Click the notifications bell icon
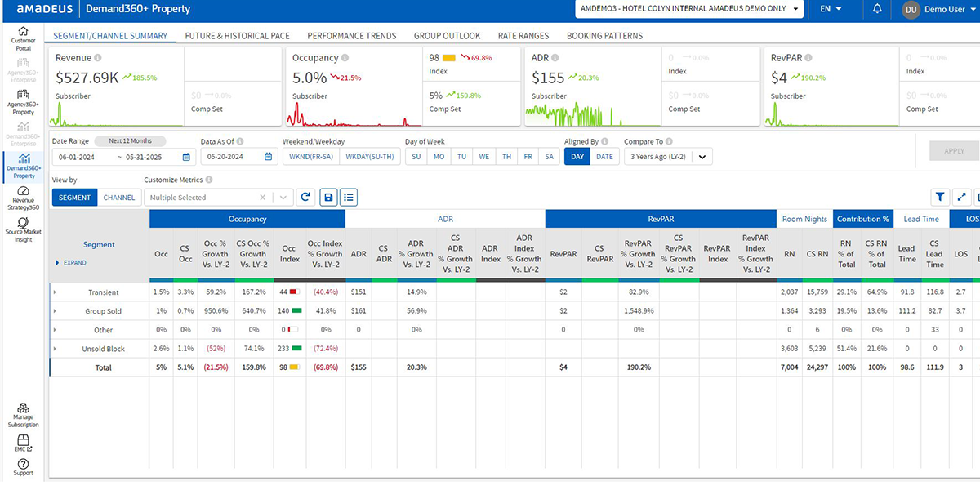Viewport: 980px width, 490px height. 877,9
